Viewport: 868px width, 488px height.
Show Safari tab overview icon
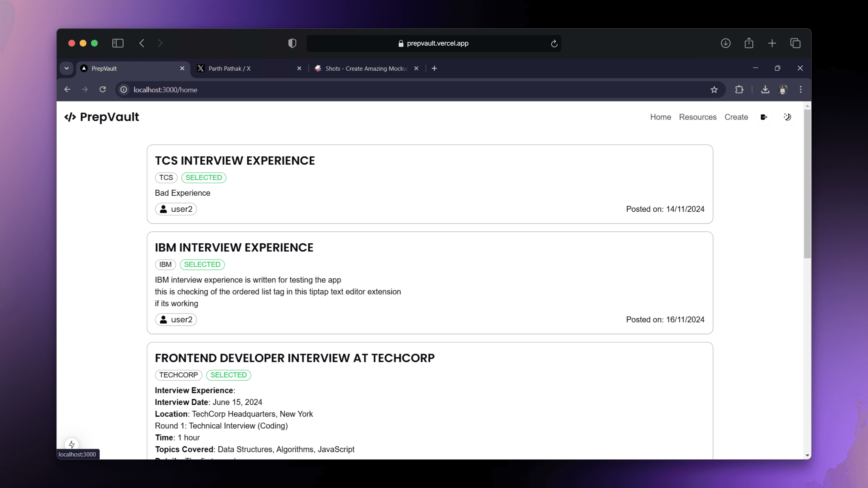click(795, 43)
